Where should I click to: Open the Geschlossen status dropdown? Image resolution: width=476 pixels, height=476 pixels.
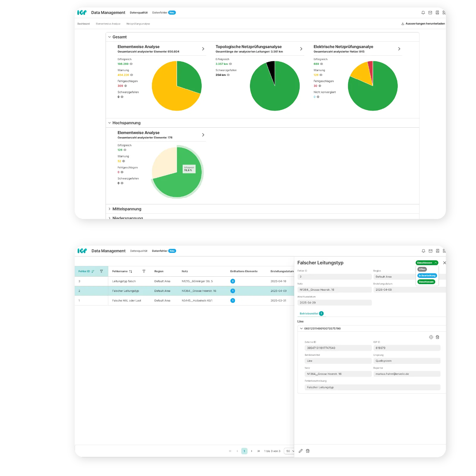pos(427,263)
